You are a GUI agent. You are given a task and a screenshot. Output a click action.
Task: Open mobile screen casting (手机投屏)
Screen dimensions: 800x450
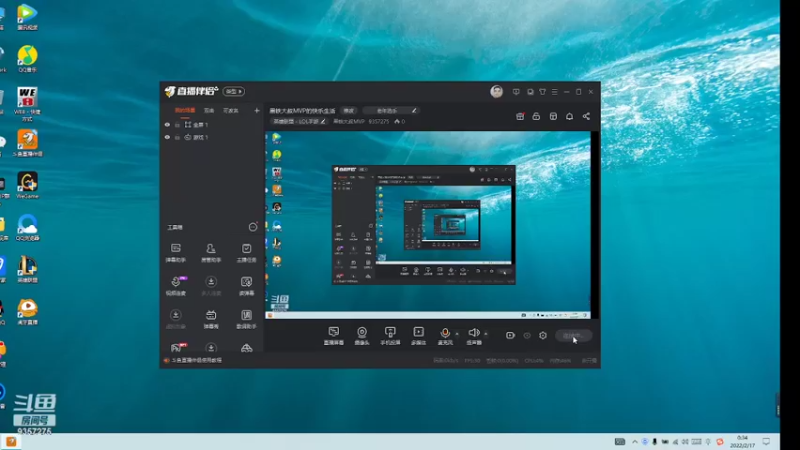[390, 336]
